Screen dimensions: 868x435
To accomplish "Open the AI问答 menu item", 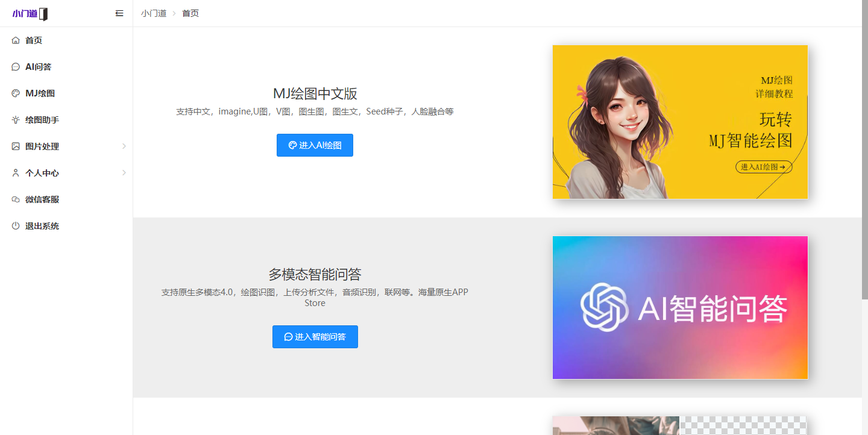I will 66,67.
